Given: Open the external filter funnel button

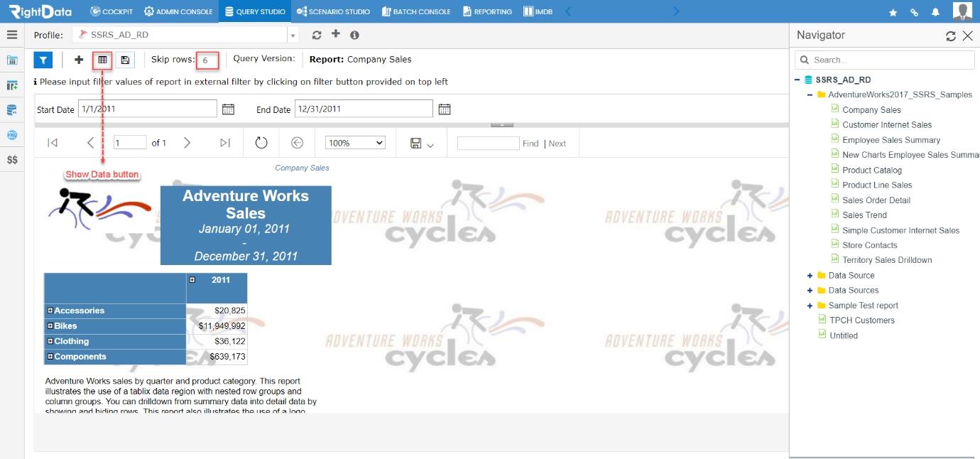Looking at the screenshot, I should (x=43, y=60).
